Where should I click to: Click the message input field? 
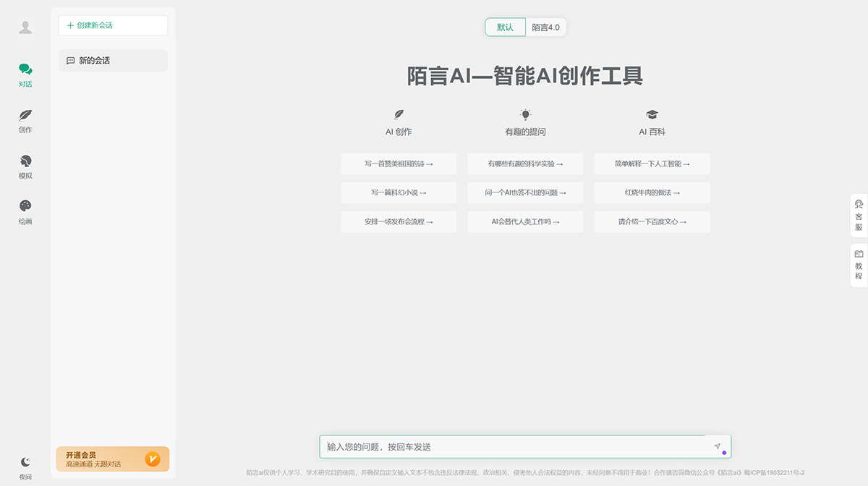point(506,446)
